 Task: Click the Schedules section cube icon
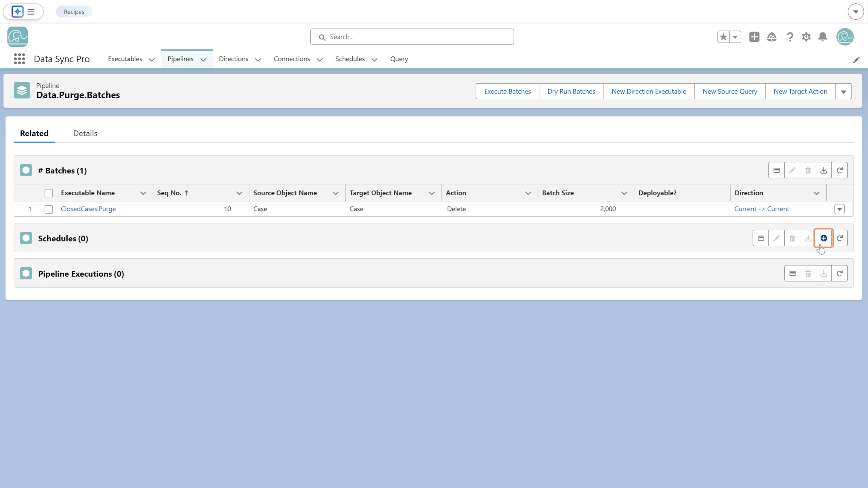26,238
